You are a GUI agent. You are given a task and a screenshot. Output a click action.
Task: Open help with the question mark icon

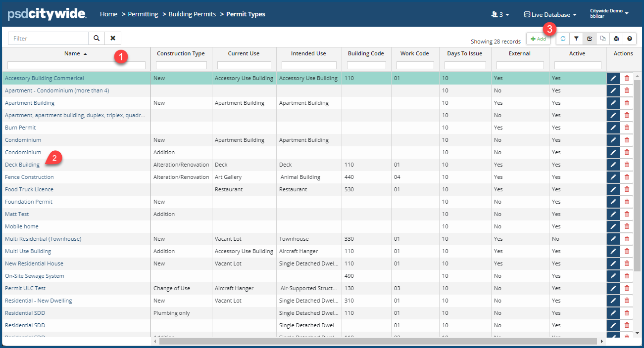(x=630, y=39)
